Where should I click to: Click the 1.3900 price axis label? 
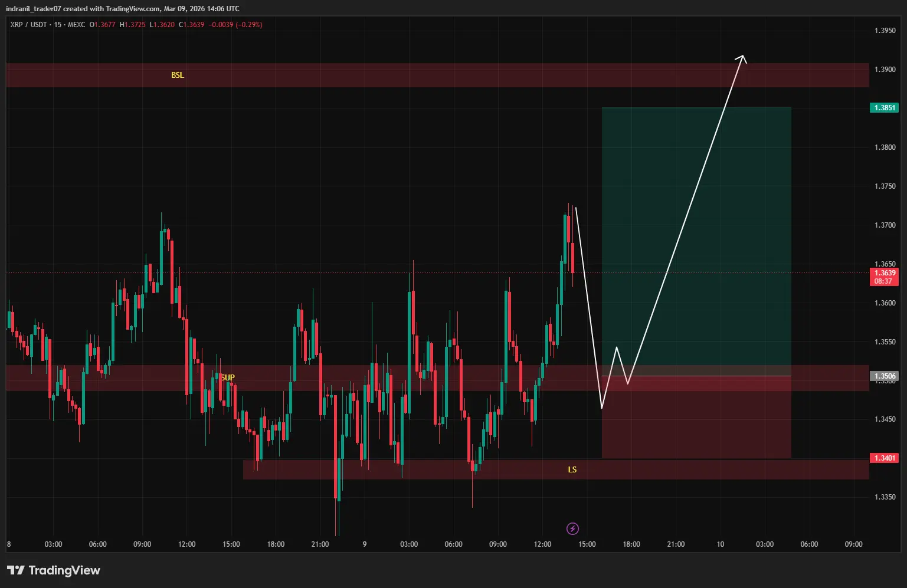(x=885, y=70)
